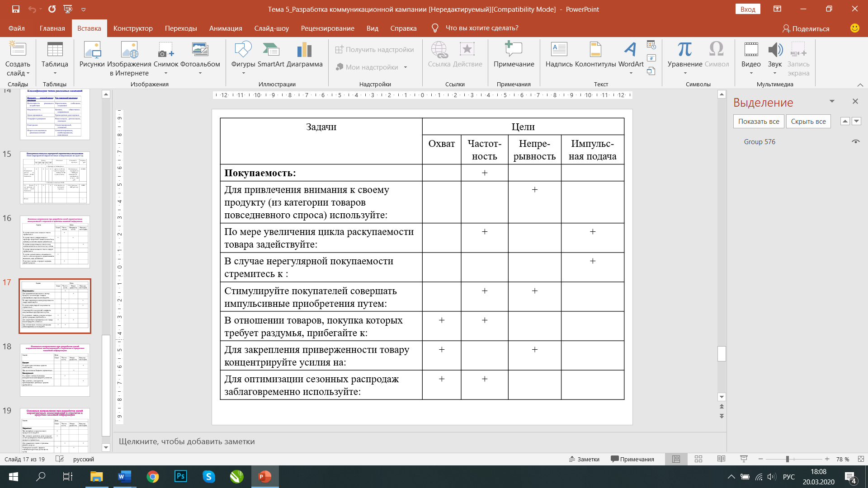Switch to Slide Sorter view icon
Image resolution: width=868 pixels, height=488 pixels.
(698, 459)
